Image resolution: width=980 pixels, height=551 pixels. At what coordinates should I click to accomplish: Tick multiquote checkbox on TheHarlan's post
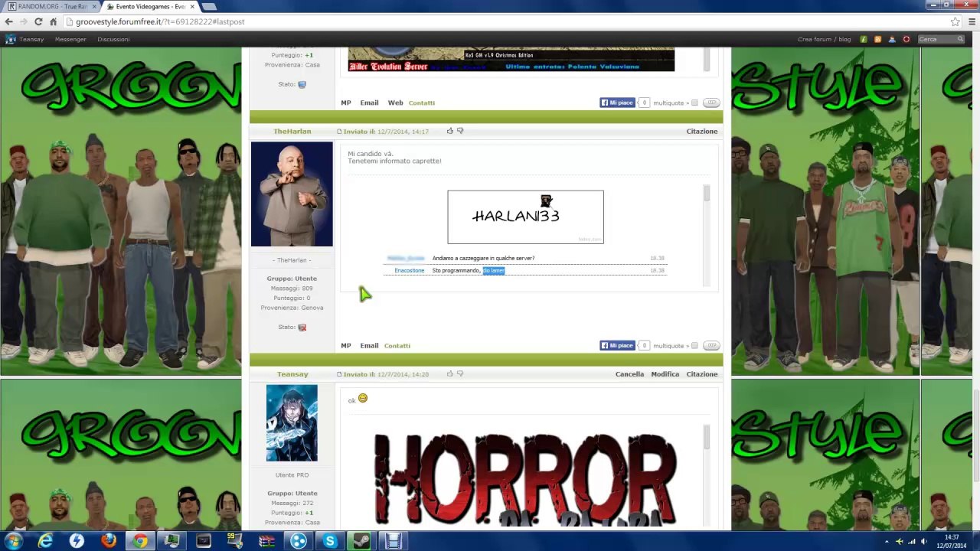pos(694,346)
